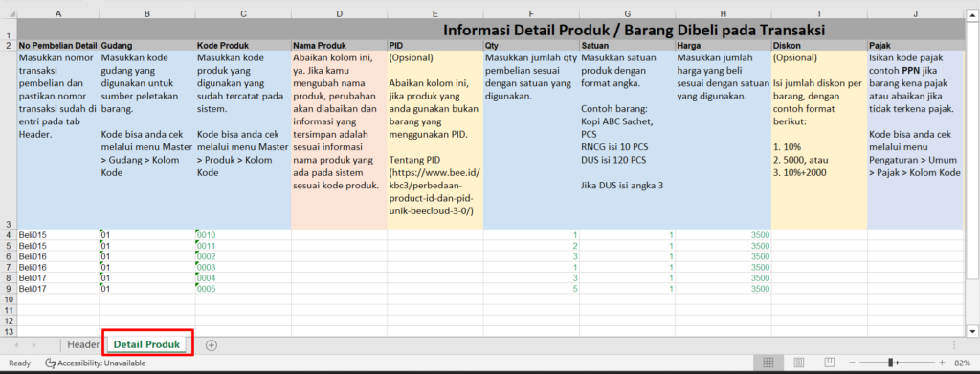Screen dimensions: 980x374
Task: Zoom in using the plus button
Action: click(x=942, y=363)
